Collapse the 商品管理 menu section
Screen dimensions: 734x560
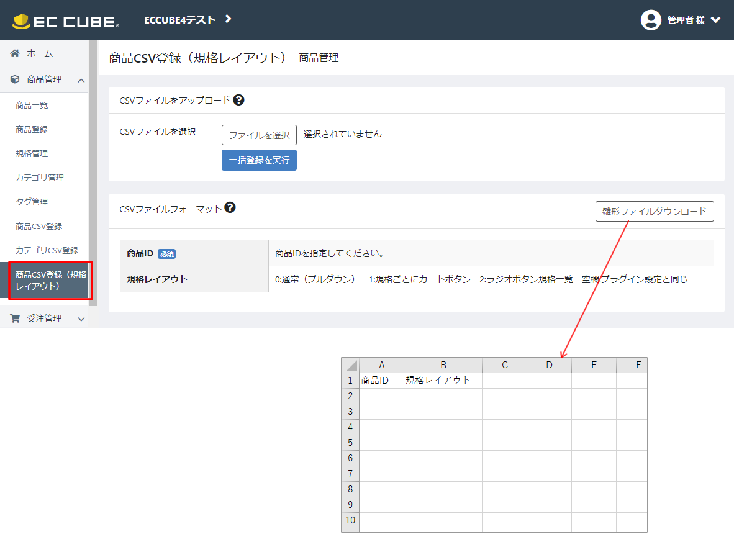point(81,80)
